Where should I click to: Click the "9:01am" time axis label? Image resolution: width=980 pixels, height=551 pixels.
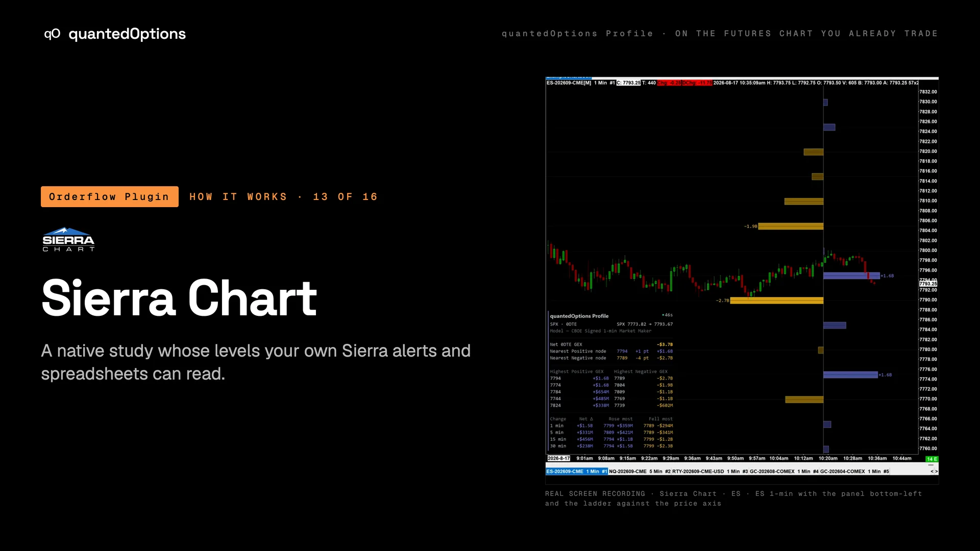point(584,459)
